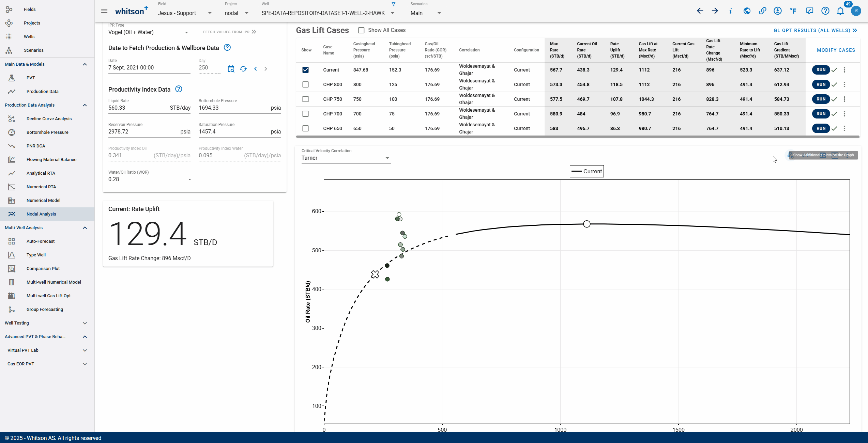
Task: Open the feedback comment icon
Action: 809,11
